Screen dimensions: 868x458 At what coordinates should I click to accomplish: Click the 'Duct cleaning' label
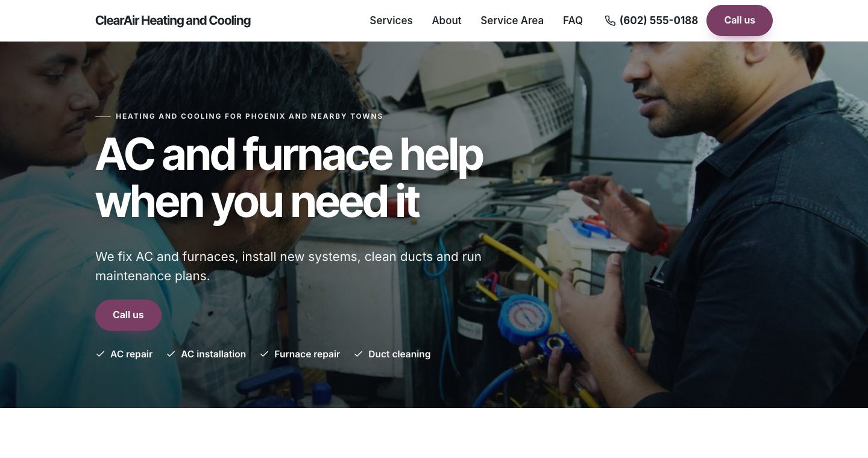click(399, 354)
